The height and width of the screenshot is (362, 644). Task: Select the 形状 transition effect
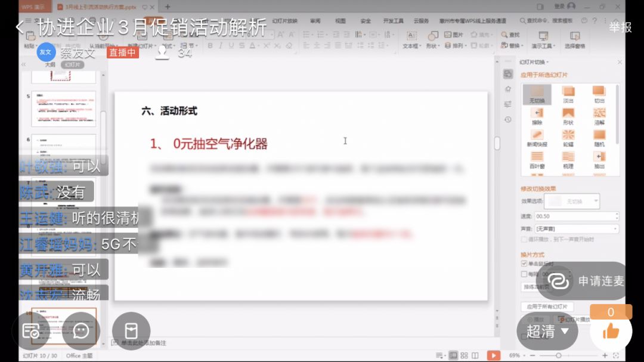tap(568, 116)
